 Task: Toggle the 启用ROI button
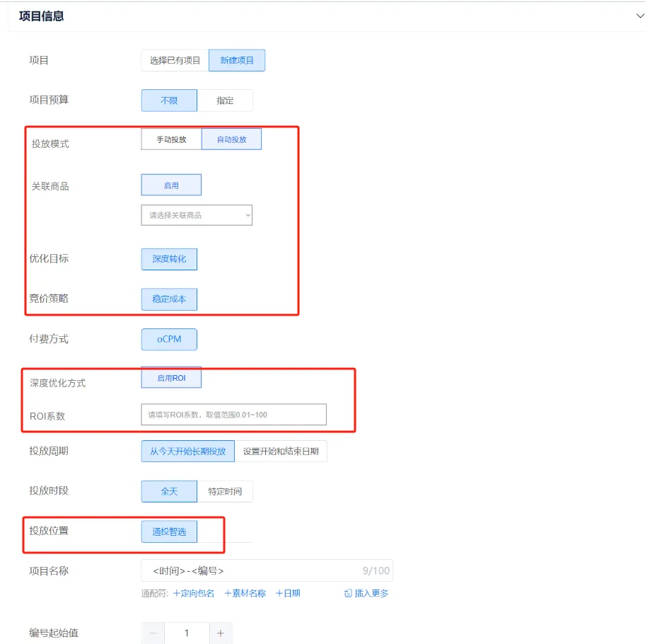[x=171, y=379]
